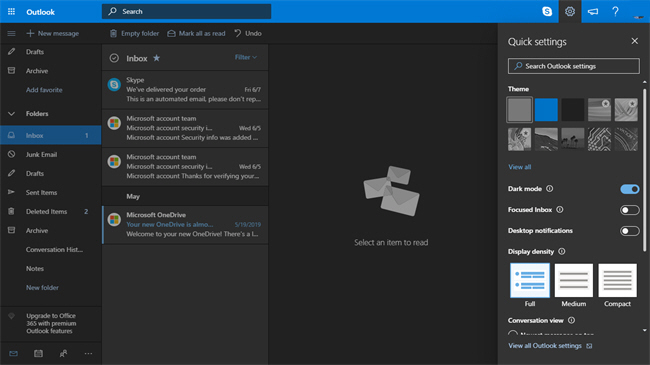
Task: Click the Focused Inbox info icon
Action: (x=560, y=209)
